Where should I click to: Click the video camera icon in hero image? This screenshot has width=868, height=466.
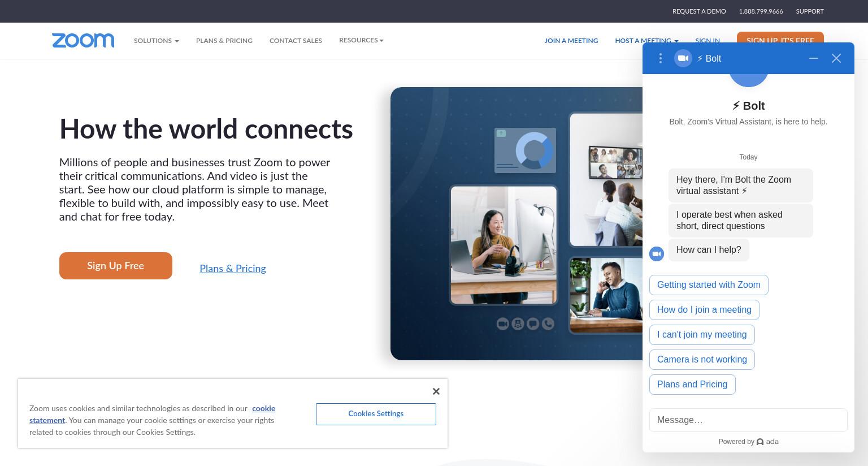(x=502, y=324)
